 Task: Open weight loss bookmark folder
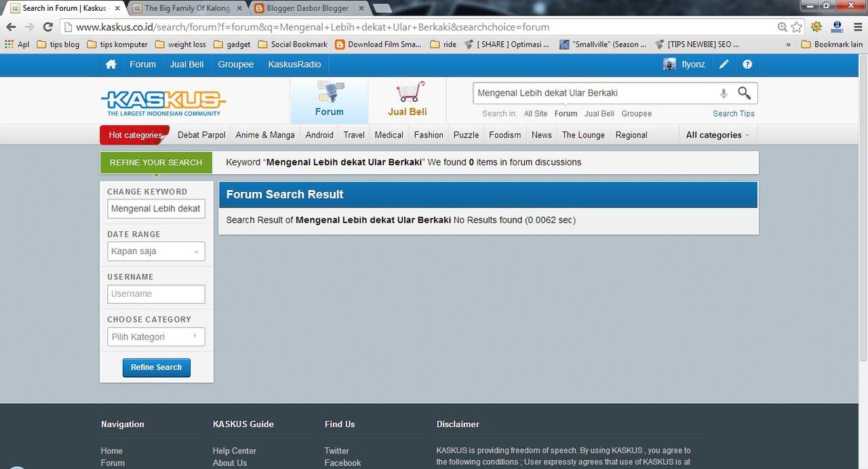tap(180, 44)
